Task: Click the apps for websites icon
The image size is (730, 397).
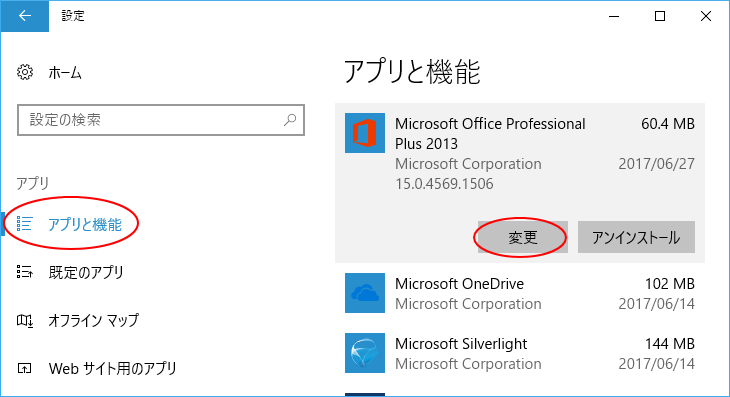Action: pos(24,369)
